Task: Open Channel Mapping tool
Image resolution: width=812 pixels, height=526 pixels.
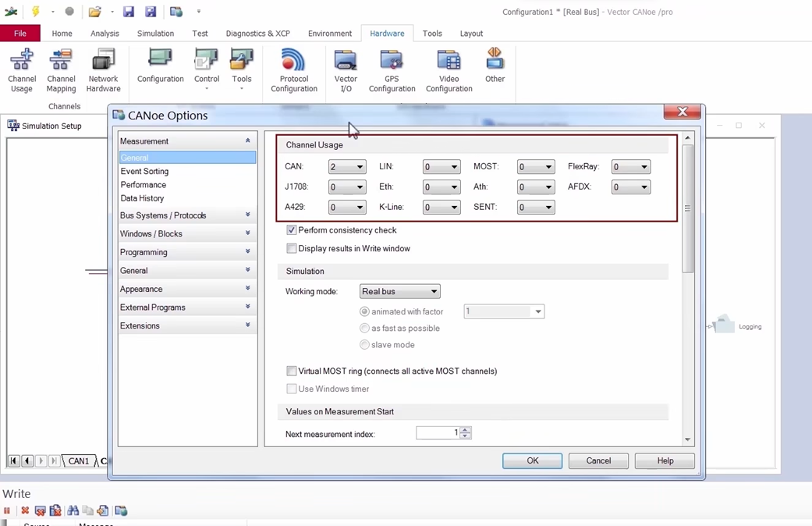Action: coord(61,70)
